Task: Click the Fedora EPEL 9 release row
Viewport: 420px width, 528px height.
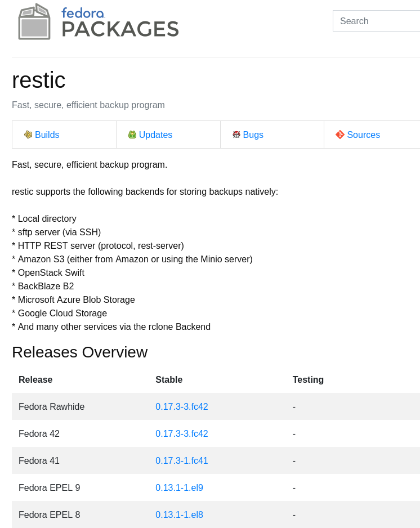Action: coord(216,487)
